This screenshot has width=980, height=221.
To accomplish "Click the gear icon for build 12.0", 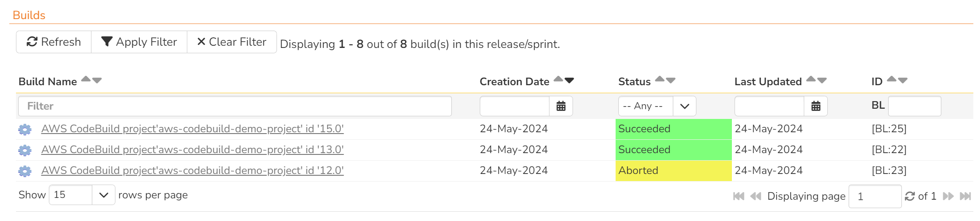I will click(25, 171).
